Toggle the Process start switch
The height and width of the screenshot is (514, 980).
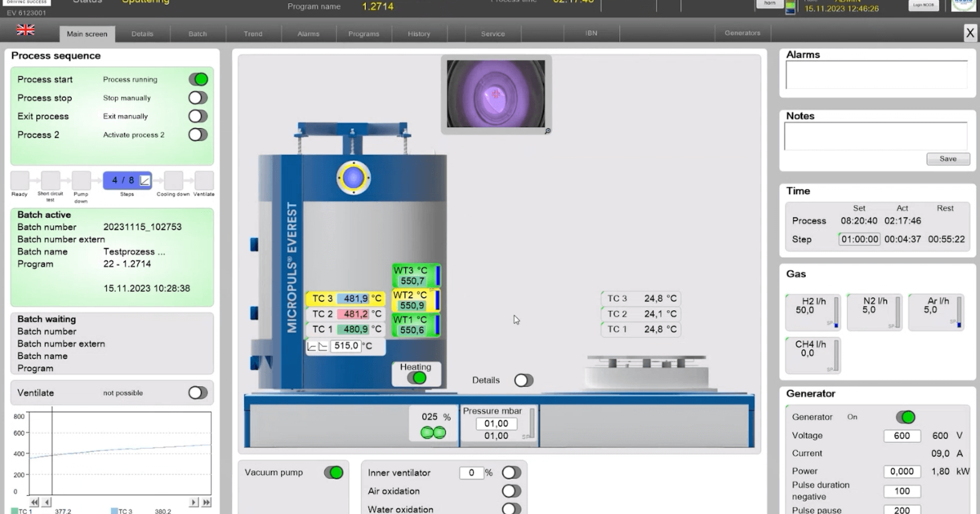point(198,79)
